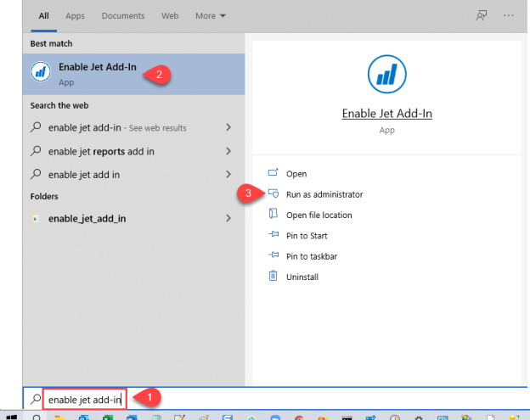Choose Uninstall for the app
Screen dimensions: 530x420
tap(302, 277)
